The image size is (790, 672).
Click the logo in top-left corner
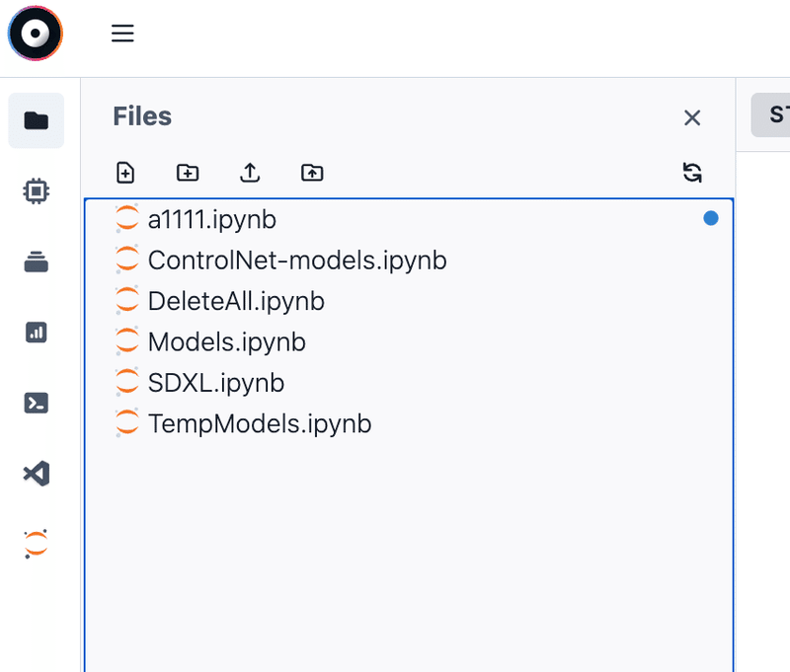pyautogui.click(x=36, y=34)
